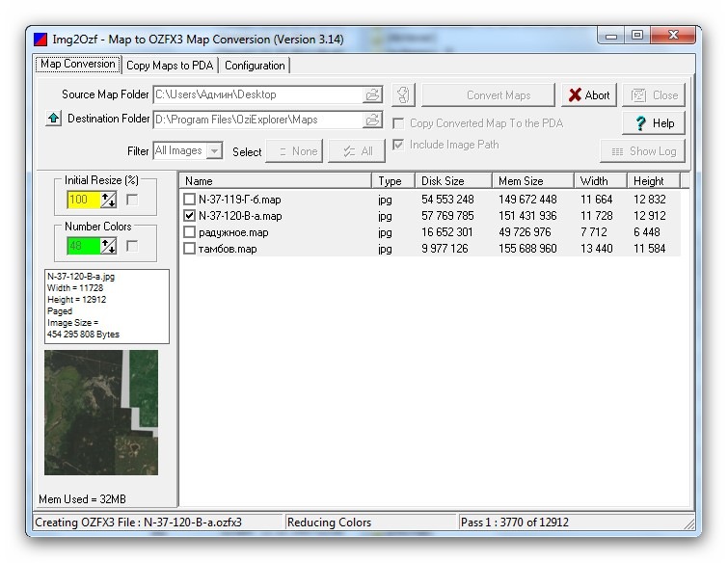Toggle checkbox next to Number Colors value
This screenshot has height=563, width=728.
tap(132, 246)
